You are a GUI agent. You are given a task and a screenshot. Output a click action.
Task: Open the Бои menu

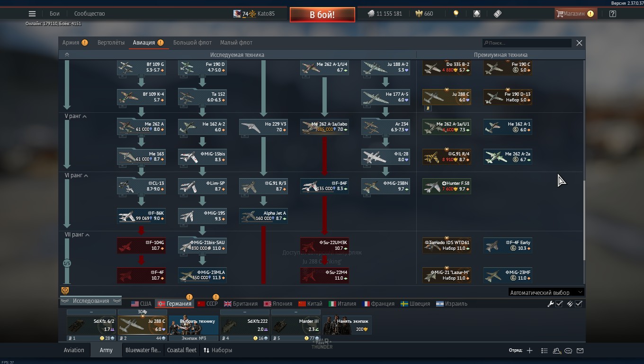(x=54, y=14)
